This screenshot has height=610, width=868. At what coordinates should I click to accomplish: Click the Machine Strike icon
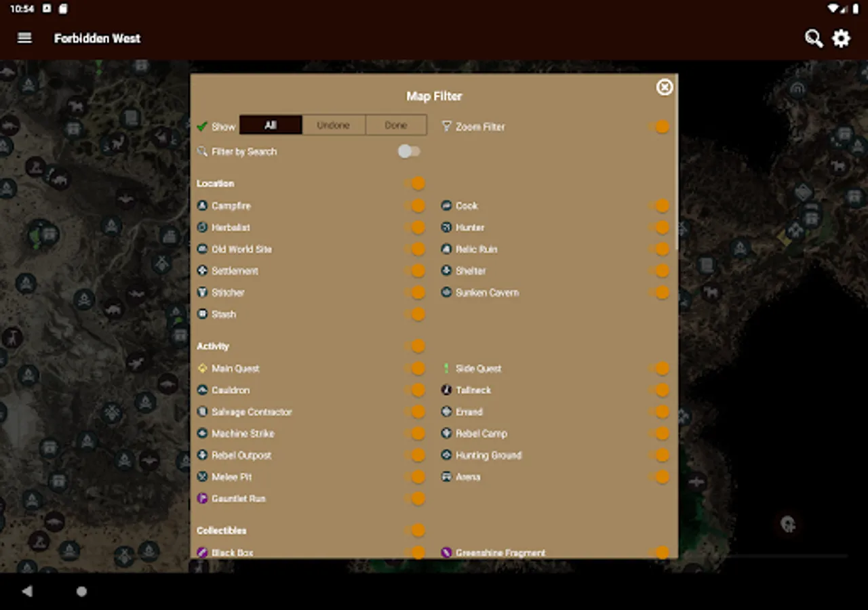[202, 433]
